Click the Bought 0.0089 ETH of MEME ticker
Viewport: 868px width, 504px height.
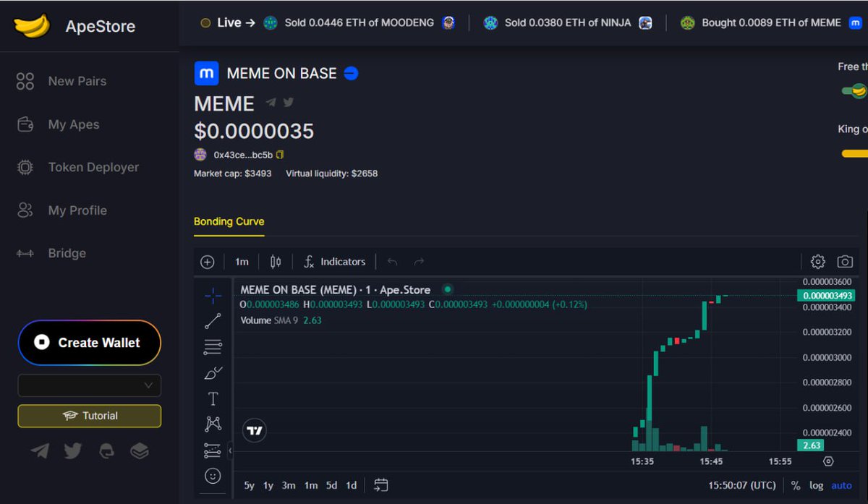click(x=771, y=22)
